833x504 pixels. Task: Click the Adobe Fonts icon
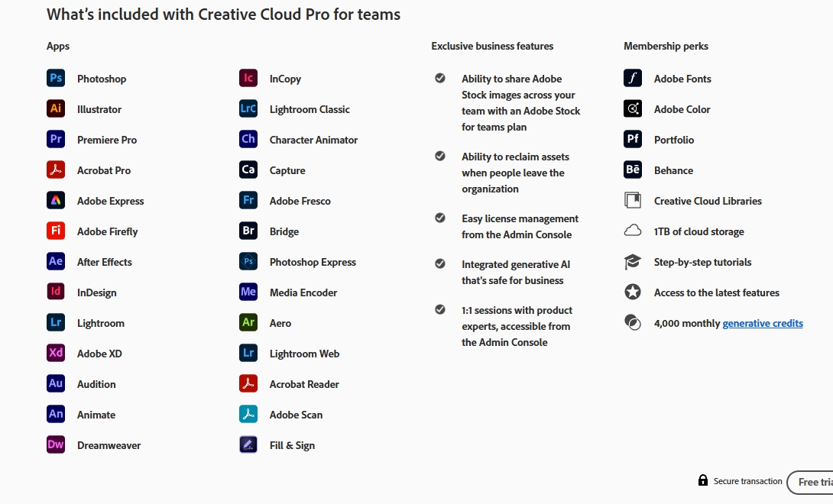[633, 78]
